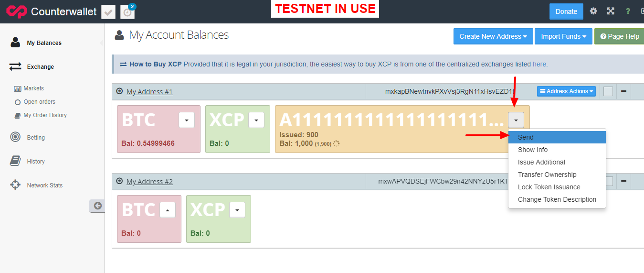Click the Page Help button

click(619, 36)
